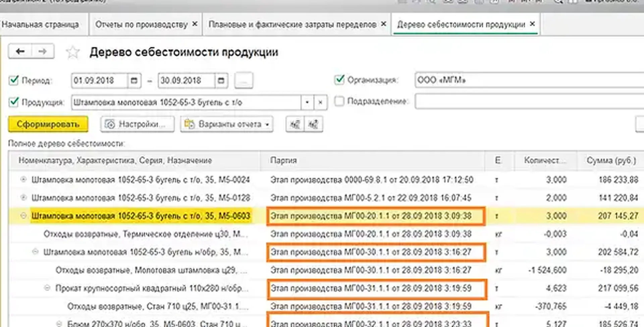Viewport: 644px width, 327px height.
Task: Select amount cell 207 145,27
Action: coord(618,216)
